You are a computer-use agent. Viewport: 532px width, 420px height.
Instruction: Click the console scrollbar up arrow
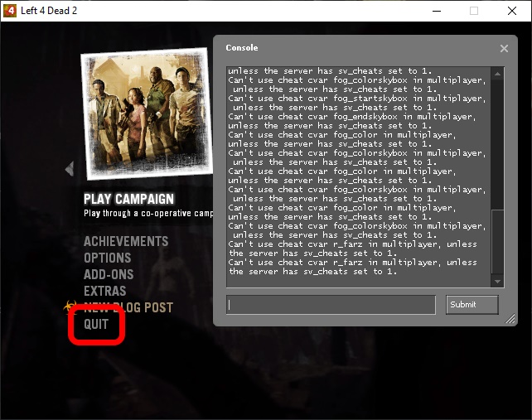coord(497,71)
